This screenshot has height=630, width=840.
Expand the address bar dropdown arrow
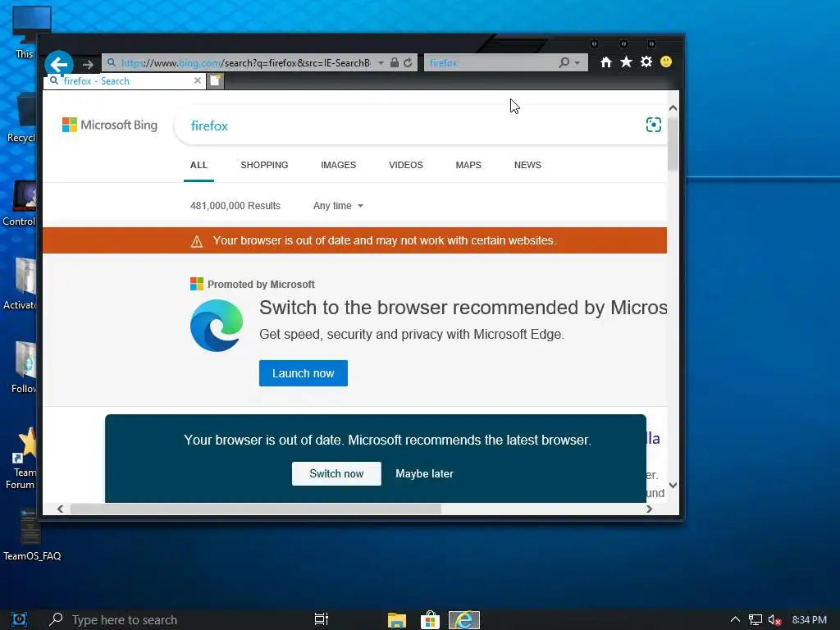click(381, 62)
